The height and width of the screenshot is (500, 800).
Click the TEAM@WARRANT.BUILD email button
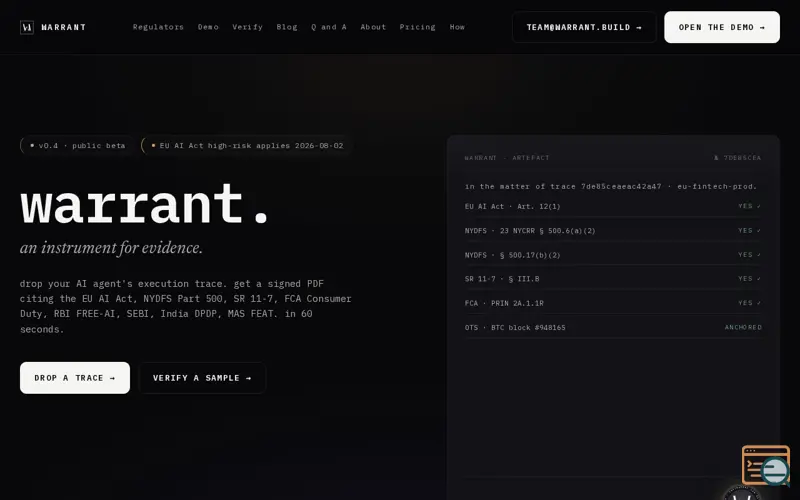(584, 27)
